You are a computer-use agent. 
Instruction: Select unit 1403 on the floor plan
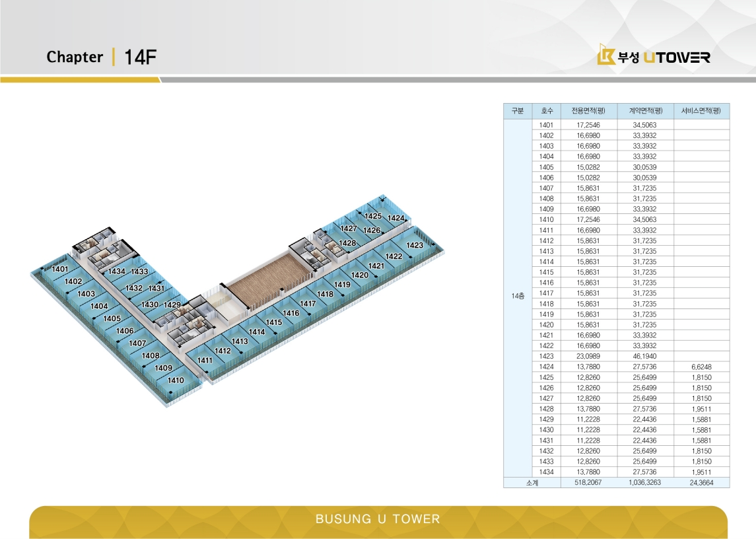coord(86,294)
